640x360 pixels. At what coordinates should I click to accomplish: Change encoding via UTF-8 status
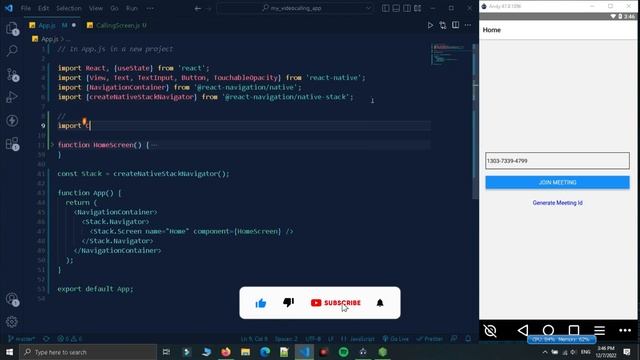point(313,339)
